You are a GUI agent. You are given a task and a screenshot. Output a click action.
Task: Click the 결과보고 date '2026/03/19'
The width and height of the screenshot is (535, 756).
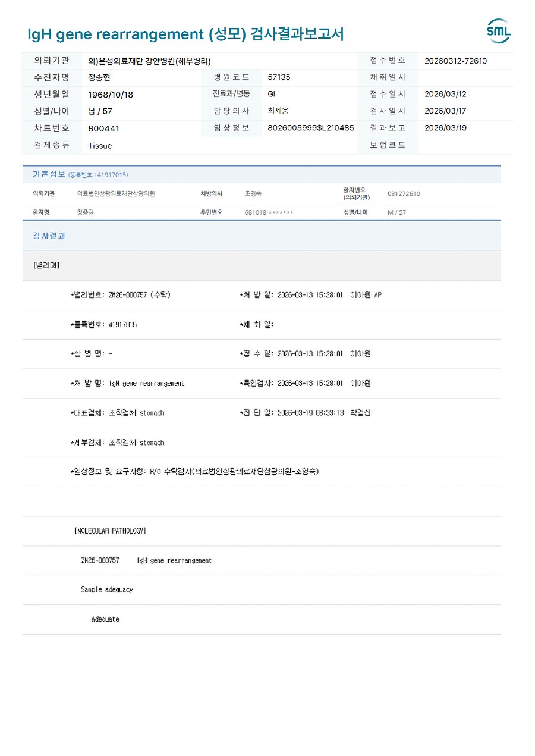pos(445,128)
